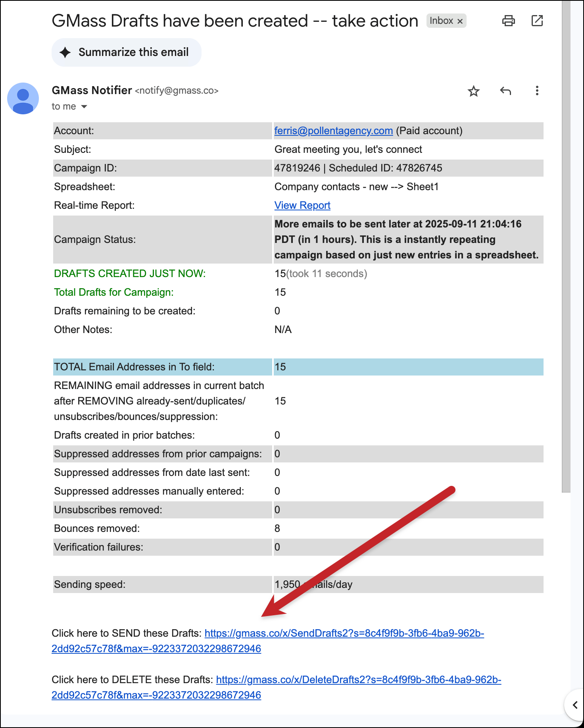Click the email subject heading text
This screenshot has height=728, width=584.
tap(235, 21)
